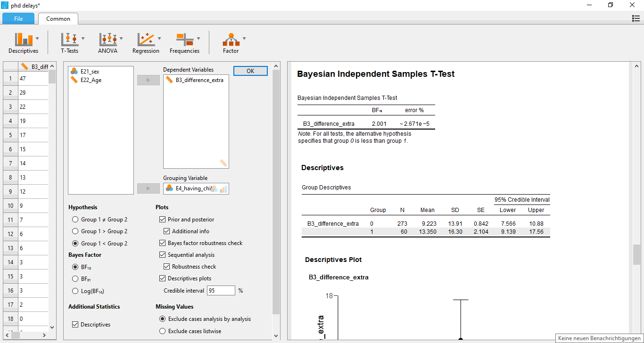Select Group 1 ≠ Group 2 hypothesis
The width and height of the screenshot is (644, 343).
point(75,219)
